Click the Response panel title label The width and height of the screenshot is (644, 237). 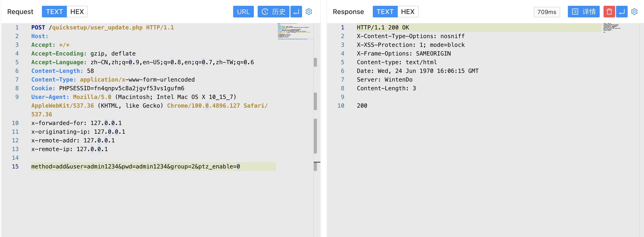348,12
